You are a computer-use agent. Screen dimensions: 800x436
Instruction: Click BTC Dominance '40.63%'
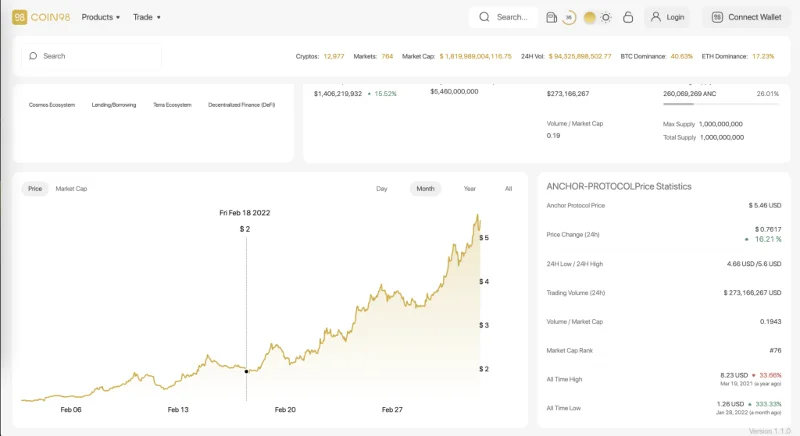tap(682, 57)
